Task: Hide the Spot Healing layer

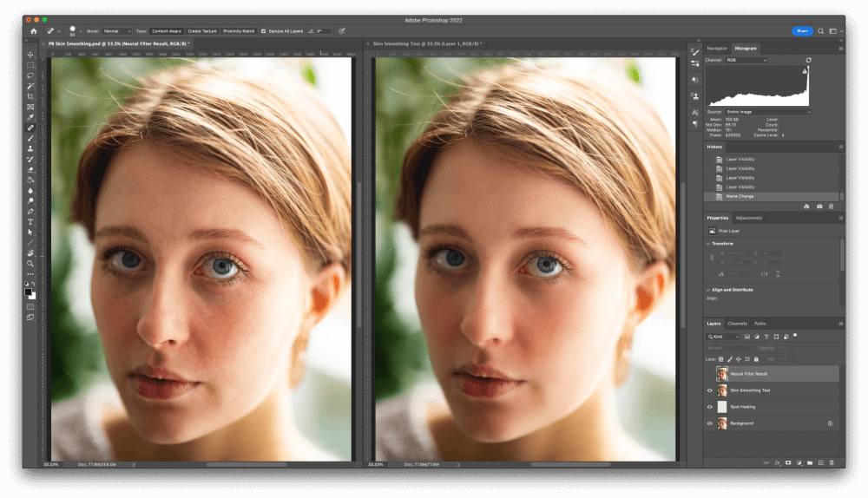Action: pos(711,406)
